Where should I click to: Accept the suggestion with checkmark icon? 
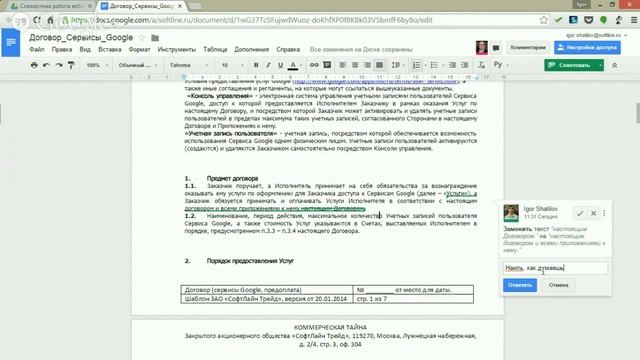[x=580, y=213]
